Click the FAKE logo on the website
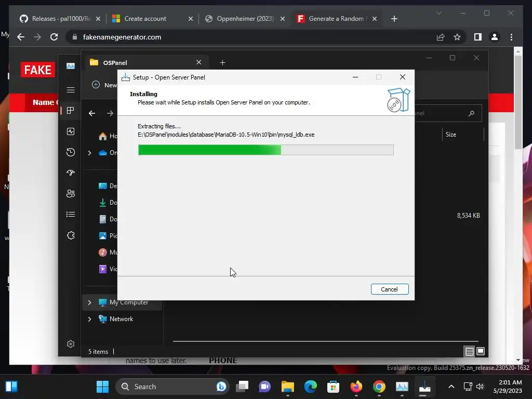 (x=37, y=70)
